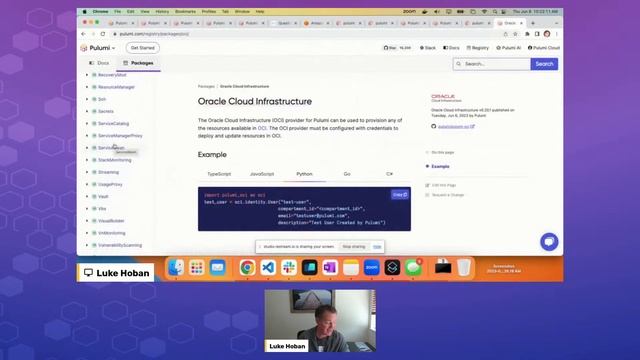This screenshot has width=640, height=360.
Task: Select the Vault tree item
Action: tap(103, 197)
